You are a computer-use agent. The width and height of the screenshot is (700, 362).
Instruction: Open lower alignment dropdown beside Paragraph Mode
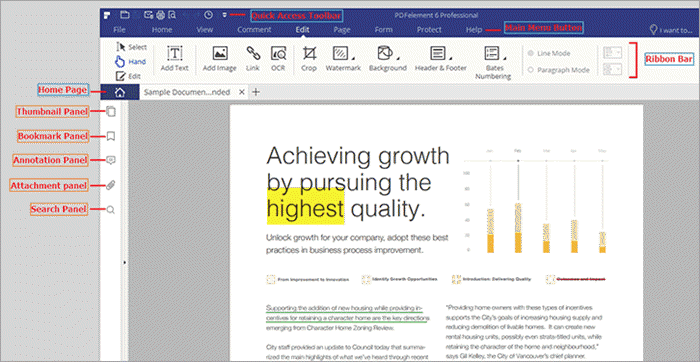pos(612,70)
